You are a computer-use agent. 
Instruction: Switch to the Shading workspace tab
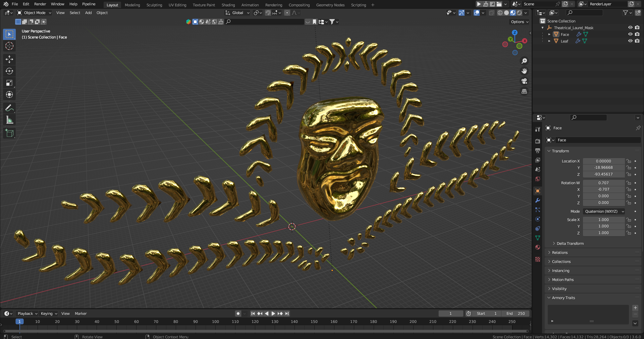(228, 5)
